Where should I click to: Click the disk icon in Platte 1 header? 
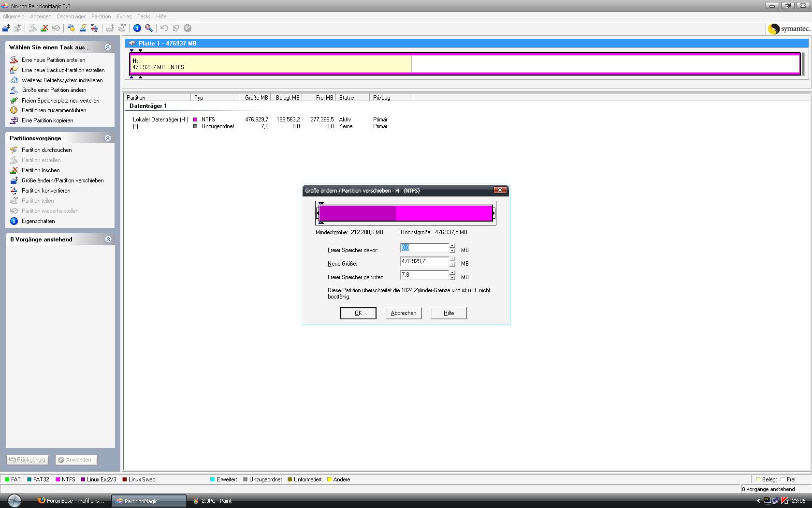point(132,43)
